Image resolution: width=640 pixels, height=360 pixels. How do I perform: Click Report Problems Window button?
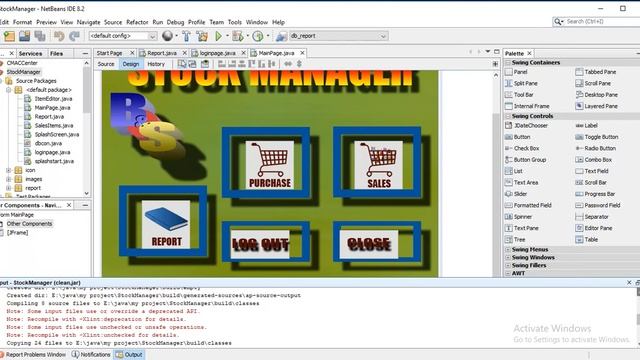point(33,355)
